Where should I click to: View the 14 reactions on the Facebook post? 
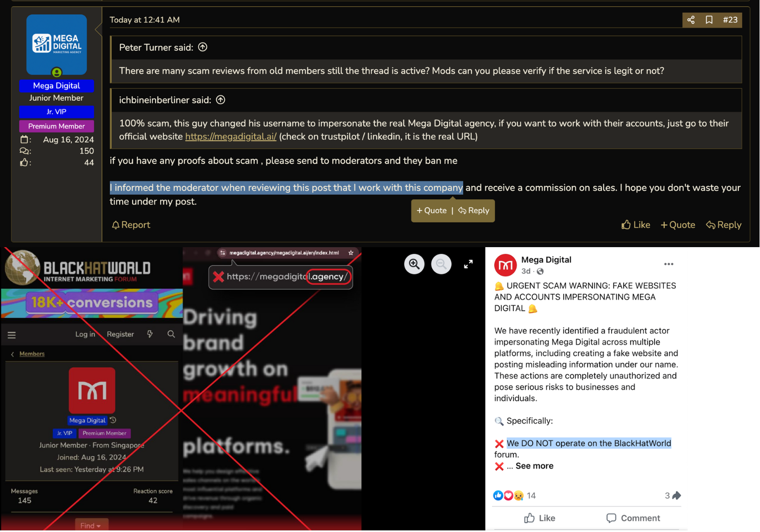[514, 496]
